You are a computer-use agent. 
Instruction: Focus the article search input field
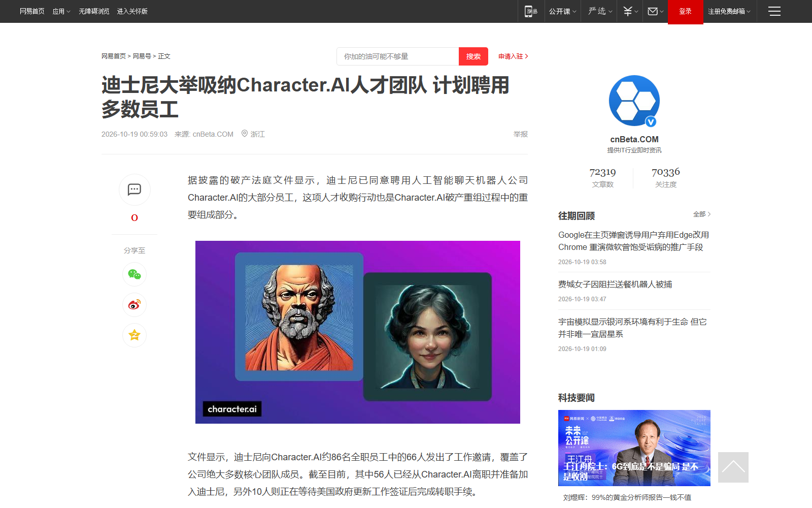pyautogui.click(x=398, y=56)
